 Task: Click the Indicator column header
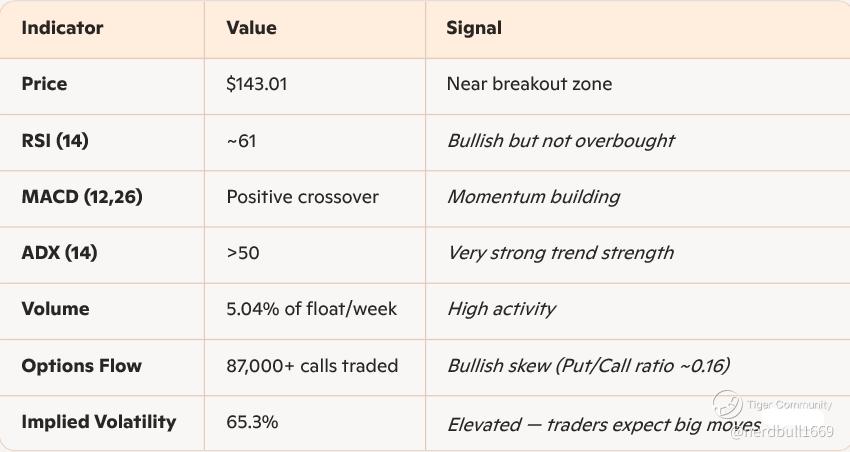pos(62,28)
